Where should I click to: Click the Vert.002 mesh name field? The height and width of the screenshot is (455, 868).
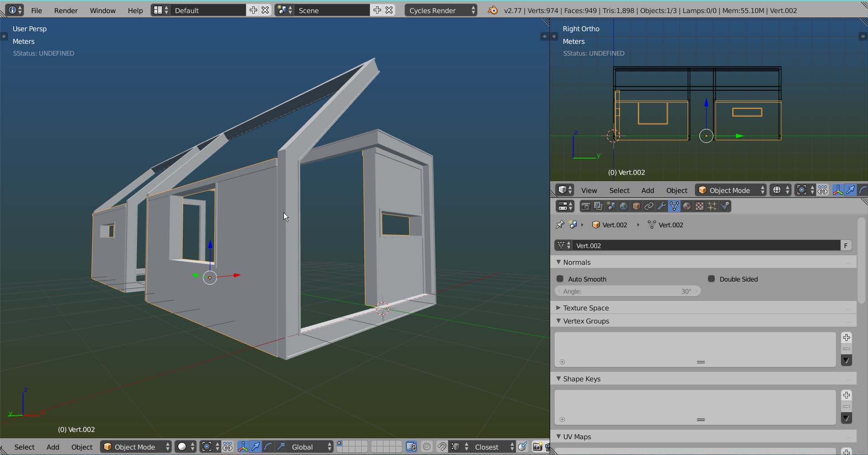706,245
